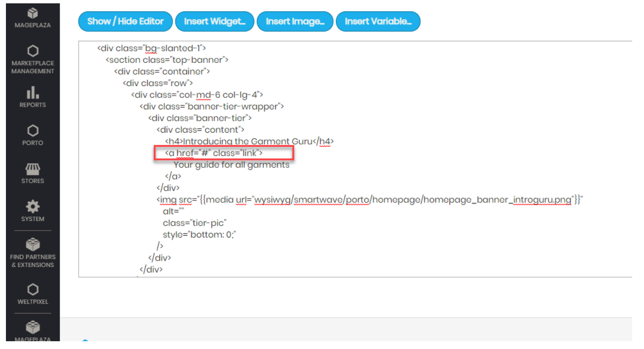
Task: Open the Reports bar chart icon
Action: point(33,93)
